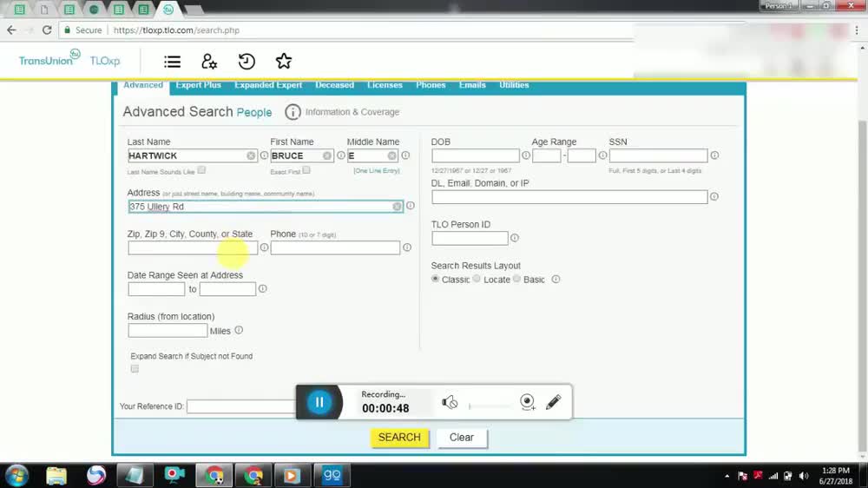
Task: Click the yellow SEARCH button
Action: [399, 438]
